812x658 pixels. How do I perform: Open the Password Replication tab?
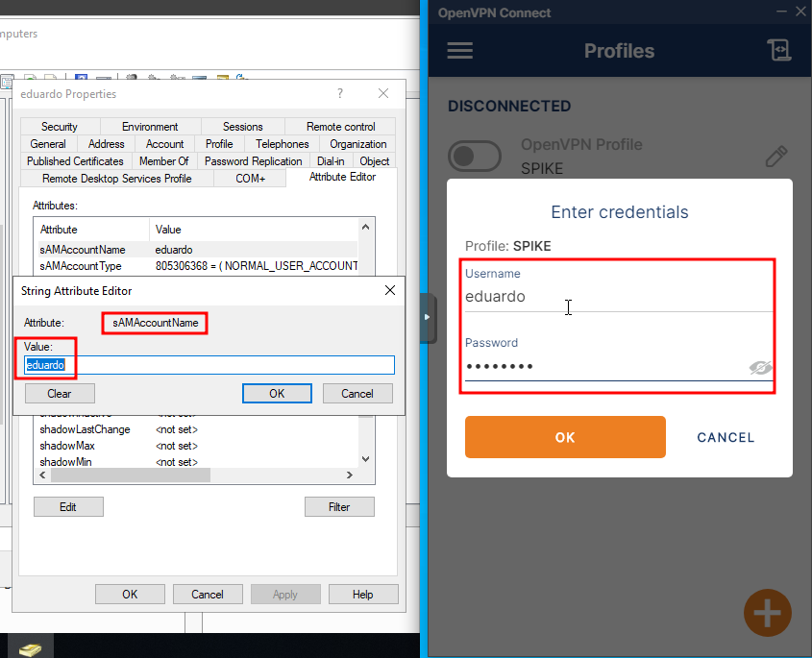[254, 161]
